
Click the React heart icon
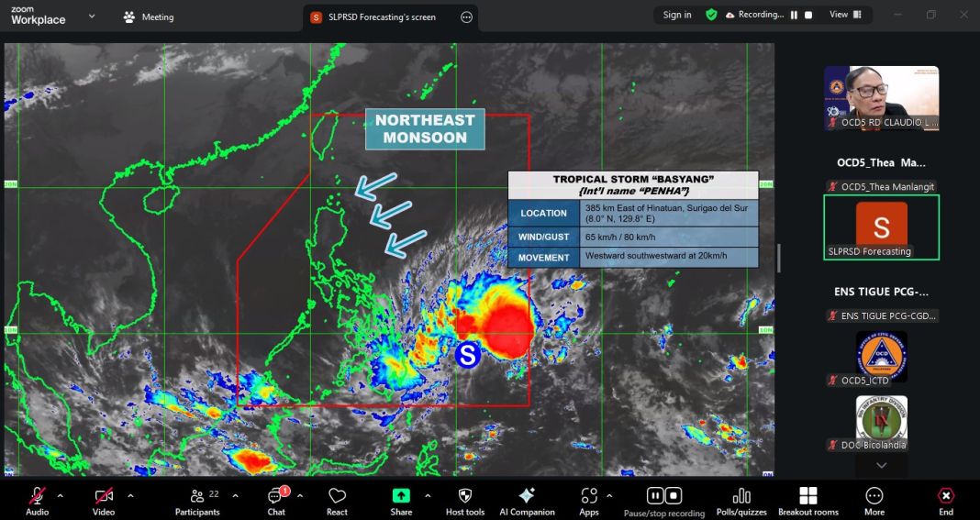tap(337, 495)
